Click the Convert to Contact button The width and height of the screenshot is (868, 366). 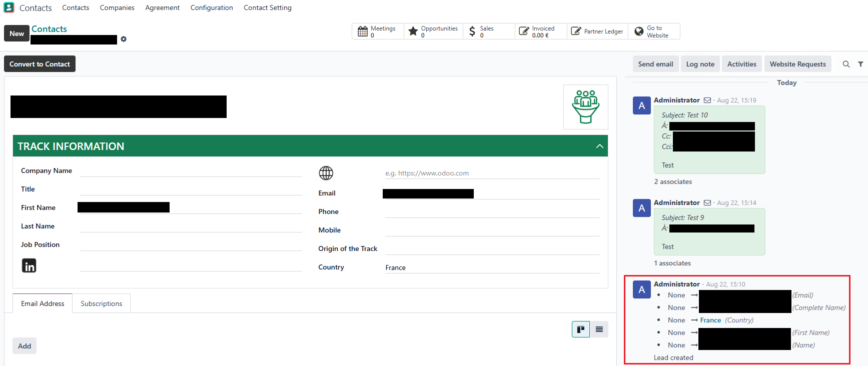(x=40, y=64)
